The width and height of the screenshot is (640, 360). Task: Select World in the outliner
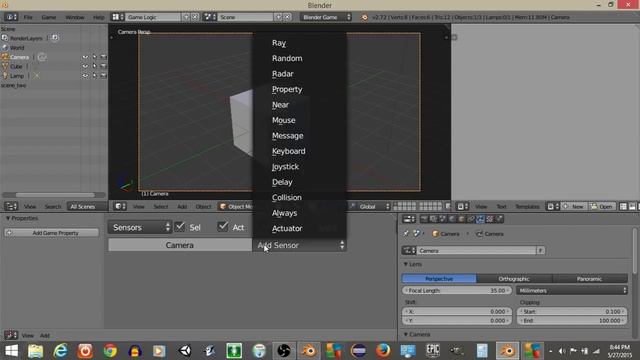[17, 48]
